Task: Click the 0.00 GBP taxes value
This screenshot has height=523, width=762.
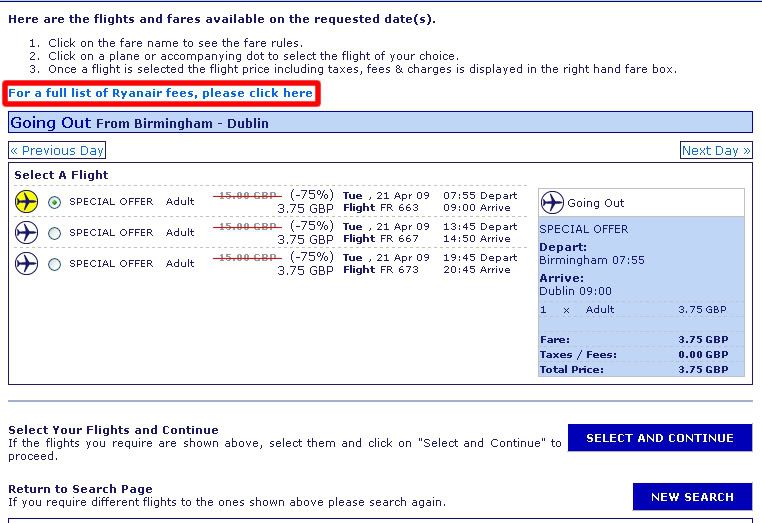Action: [x=703, y=354]
